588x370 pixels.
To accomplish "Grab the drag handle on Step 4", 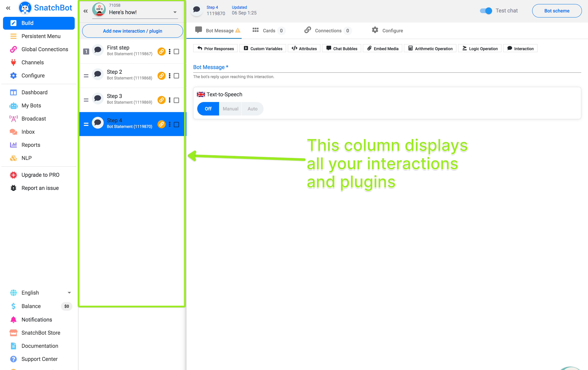I will [86, 124].
